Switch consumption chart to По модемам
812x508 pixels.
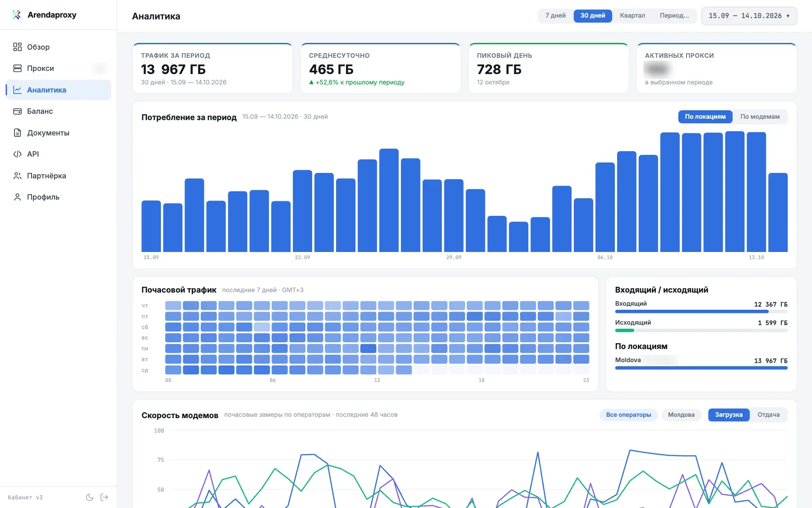[x=760, y=117]
